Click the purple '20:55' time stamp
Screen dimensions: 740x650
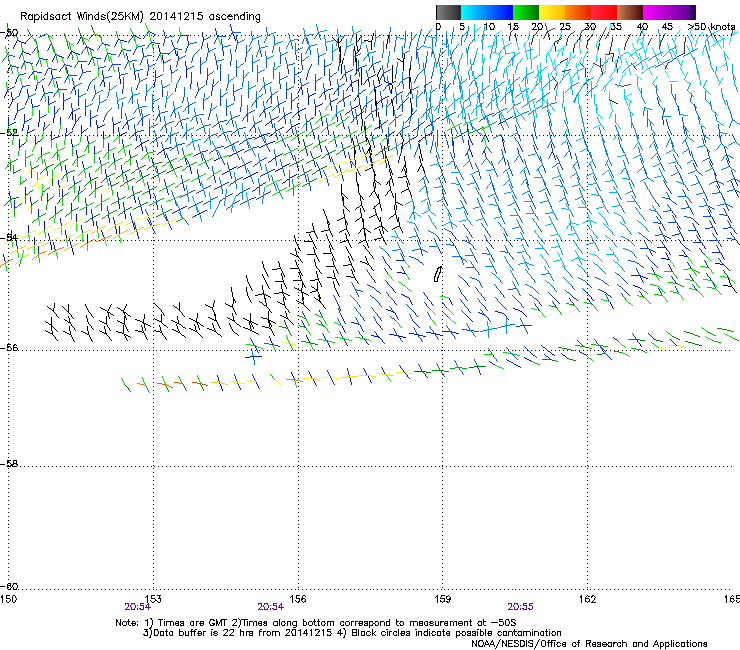point(520,607)
